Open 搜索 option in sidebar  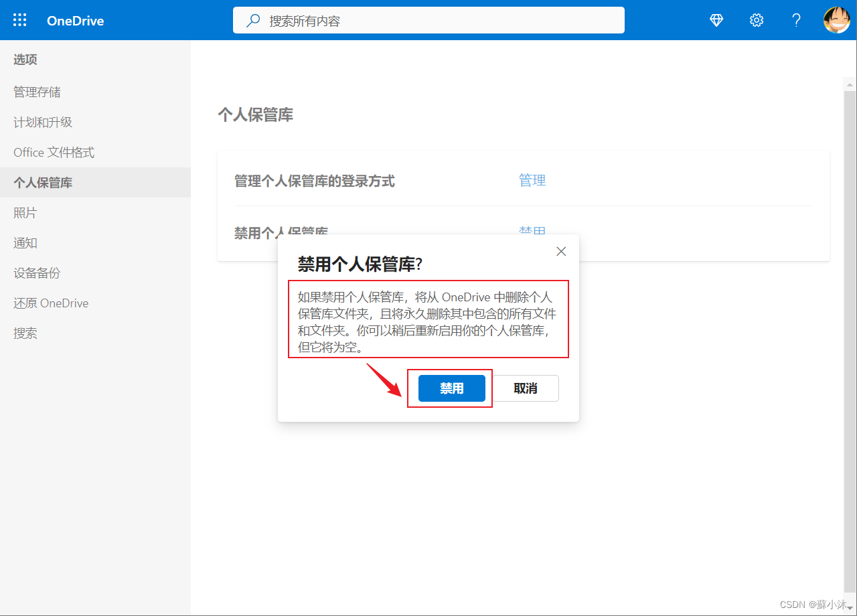(x=95, y=333)
